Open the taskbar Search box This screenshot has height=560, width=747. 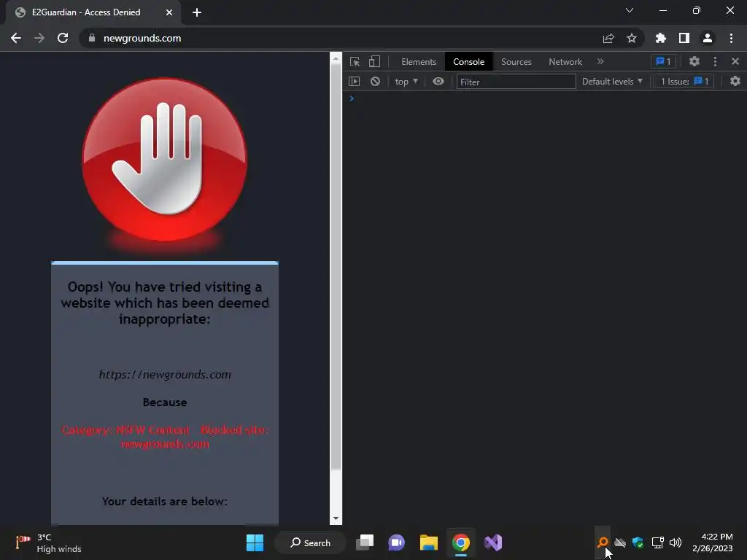tap(311, 542)
